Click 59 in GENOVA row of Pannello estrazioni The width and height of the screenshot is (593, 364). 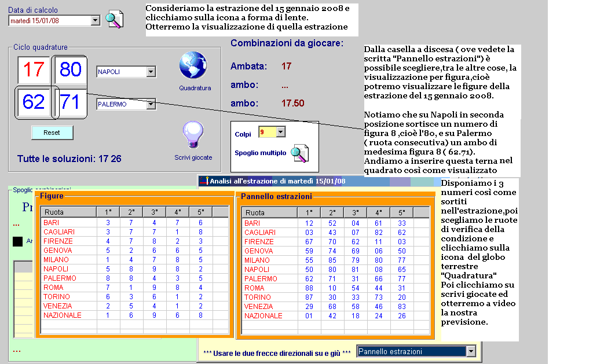[309, 251]
